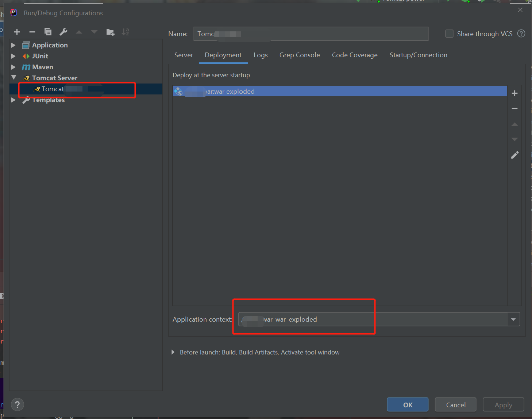Open dialog help question mark button
The height and width of the screenshot is (419, 532).
click(18, 404)
